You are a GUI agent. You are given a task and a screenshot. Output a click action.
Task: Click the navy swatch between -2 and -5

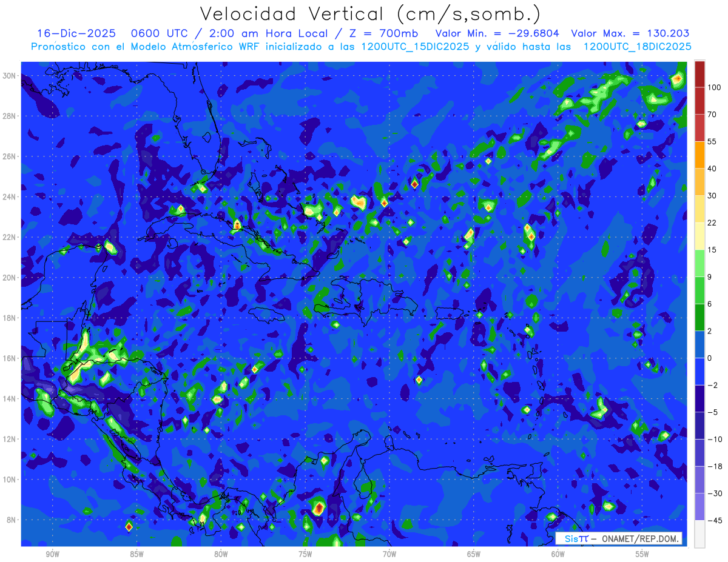(699, 399)
